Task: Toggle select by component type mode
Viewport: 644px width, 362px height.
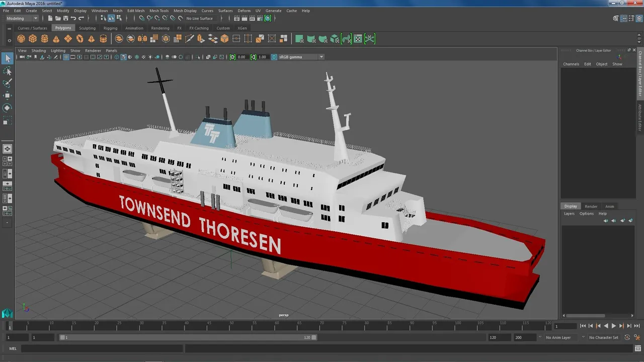Action: pyautogui.click(x=119, y=18)
